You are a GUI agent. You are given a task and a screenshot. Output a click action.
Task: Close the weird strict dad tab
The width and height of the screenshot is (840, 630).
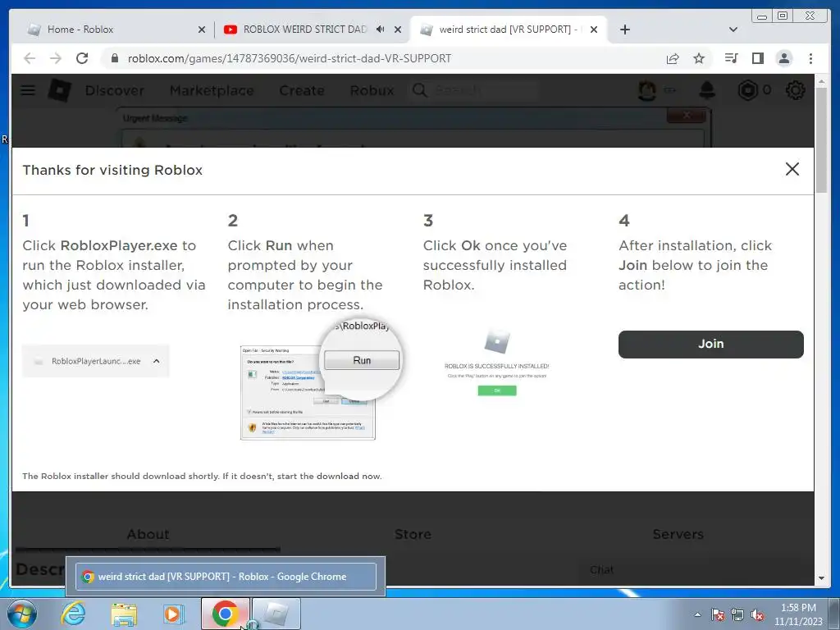point(594,30)
